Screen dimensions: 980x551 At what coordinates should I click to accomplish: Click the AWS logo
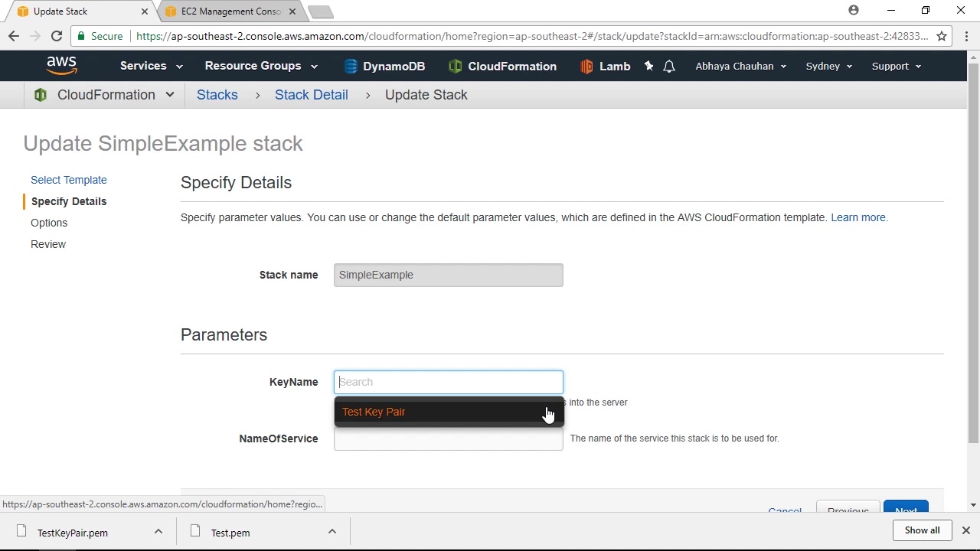[61, 66]
